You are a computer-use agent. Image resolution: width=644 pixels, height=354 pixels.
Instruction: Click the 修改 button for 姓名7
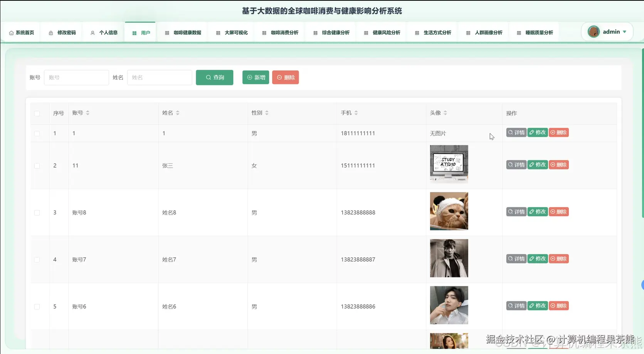point(537,258)
